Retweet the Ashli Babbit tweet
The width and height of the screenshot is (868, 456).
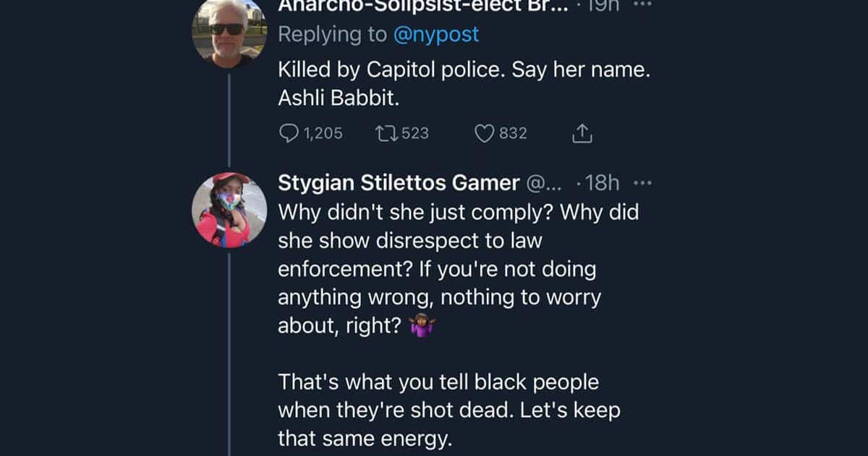(x=386, y=133)
